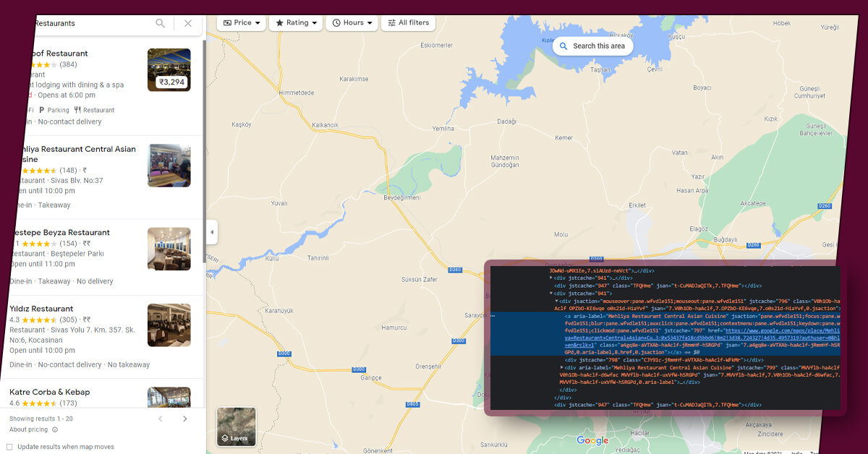Open the Yıldız Restaurant photo thumbnail
868x454 pixels.
169,325
